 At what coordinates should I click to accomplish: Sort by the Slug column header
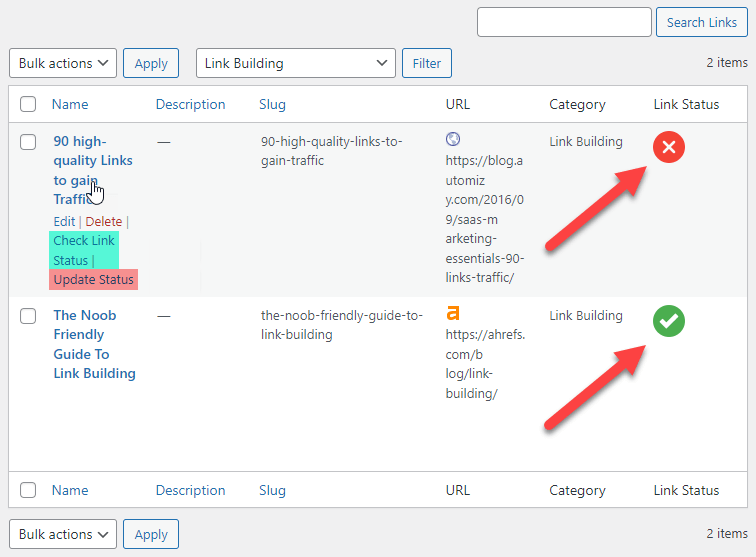(x=272, y=104)
